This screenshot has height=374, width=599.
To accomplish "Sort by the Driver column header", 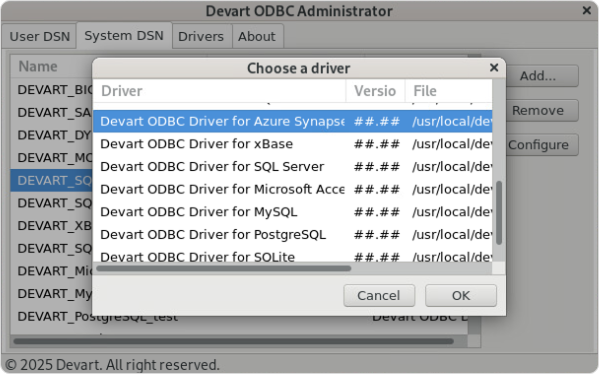I will (x=220, y=91).
